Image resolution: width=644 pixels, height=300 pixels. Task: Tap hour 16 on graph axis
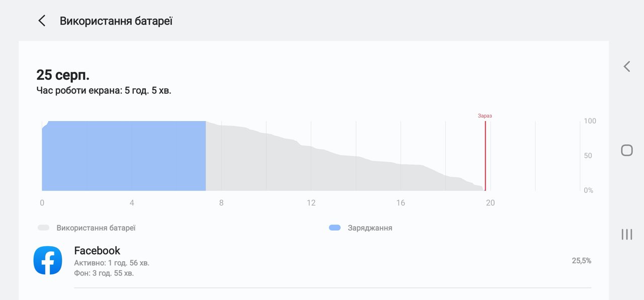tap(400, 203)
